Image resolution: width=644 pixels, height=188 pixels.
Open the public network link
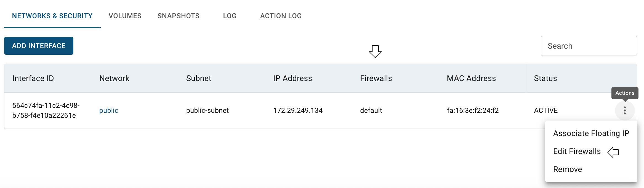[109, 110]
